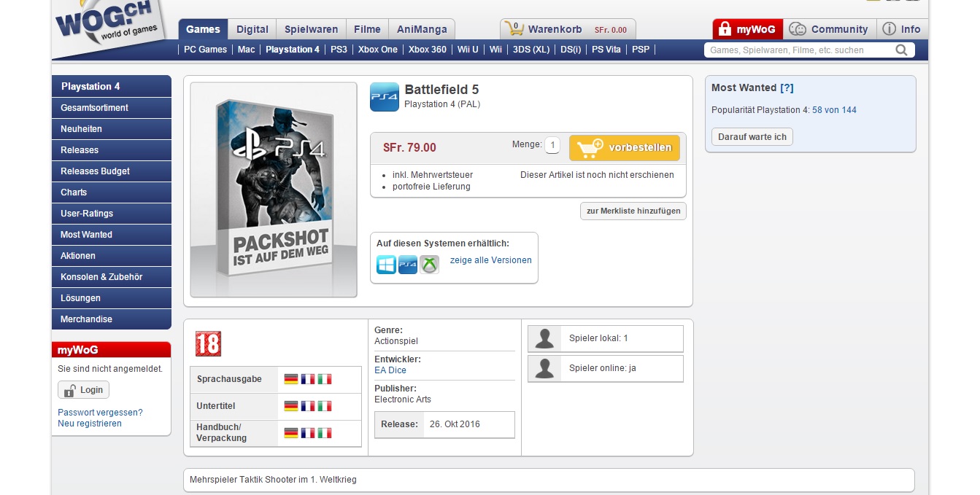The width and height of the screenshot is (980, 495).
Task: Open User-Ratings in the sidebar
Action: tap(112, 214)
